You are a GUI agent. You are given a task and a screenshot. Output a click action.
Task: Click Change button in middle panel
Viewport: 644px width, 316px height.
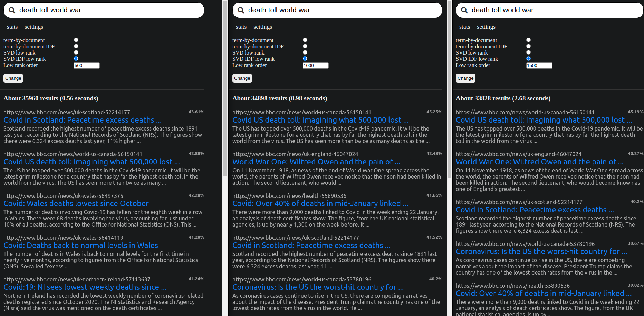(x=242, y=78)
